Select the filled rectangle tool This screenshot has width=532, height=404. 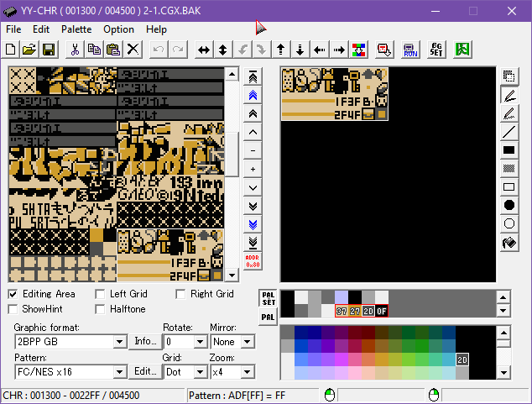[x=509, y=150]
